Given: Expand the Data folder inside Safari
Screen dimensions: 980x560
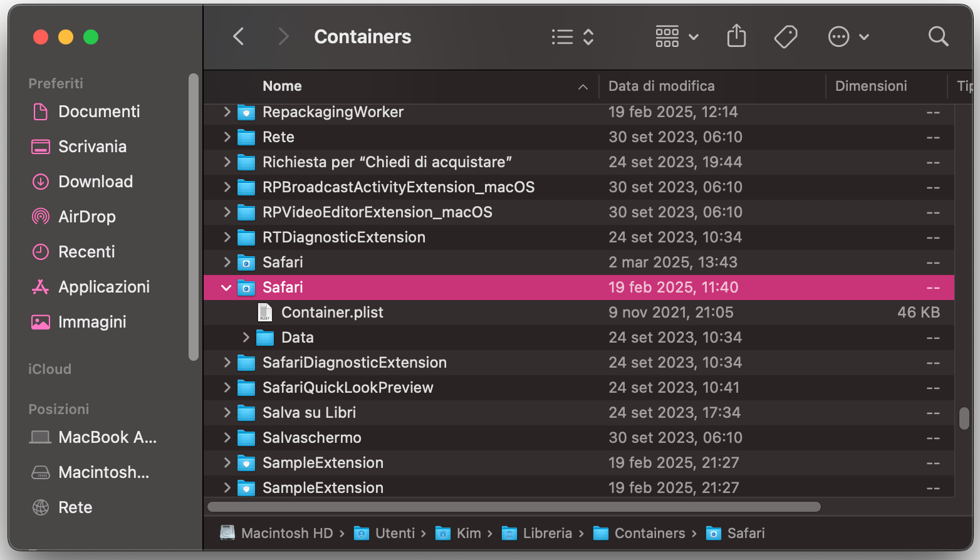Looking at the screenshot, I should [x=246, y=337].
